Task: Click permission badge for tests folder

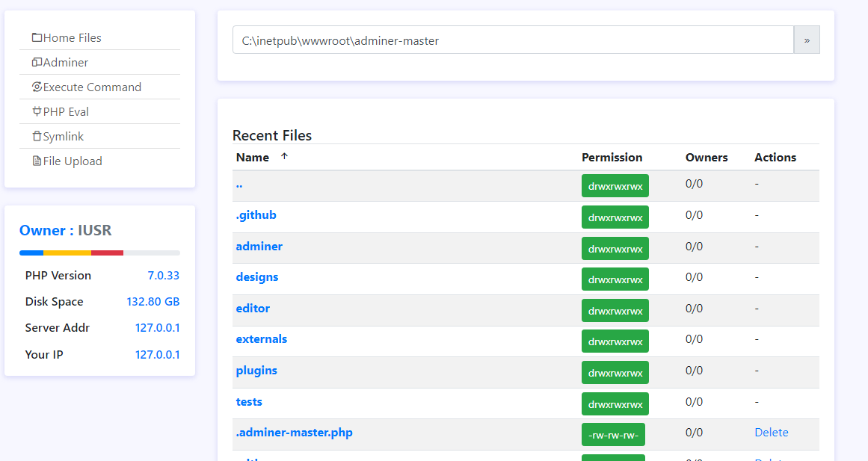Action: [615, 404]
